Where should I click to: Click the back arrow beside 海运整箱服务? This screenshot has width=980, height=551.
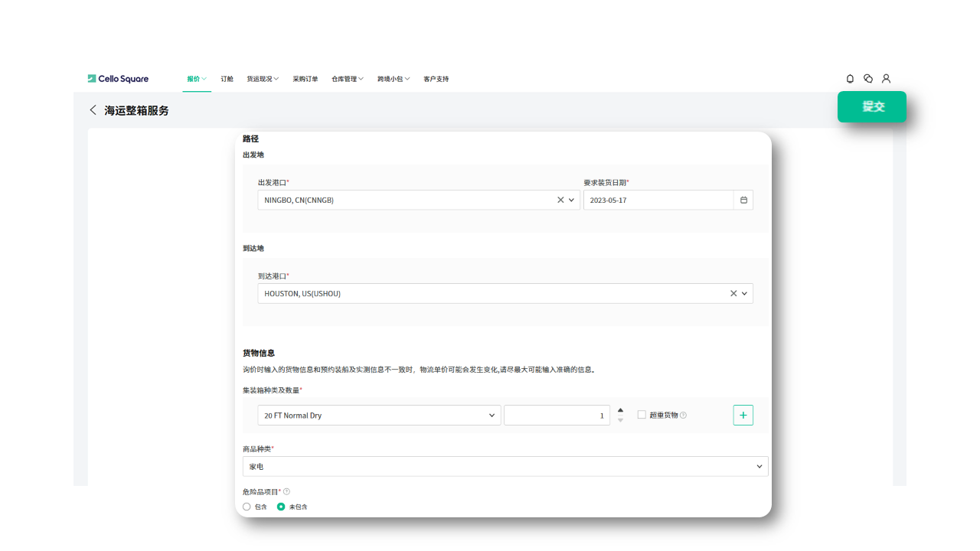(93, 110)
